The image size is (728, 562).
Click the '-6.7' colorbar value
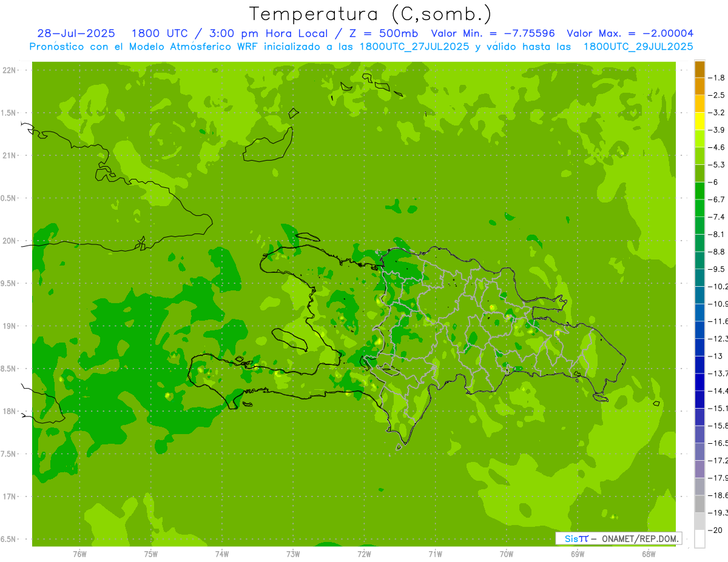(x=716, y=199)
